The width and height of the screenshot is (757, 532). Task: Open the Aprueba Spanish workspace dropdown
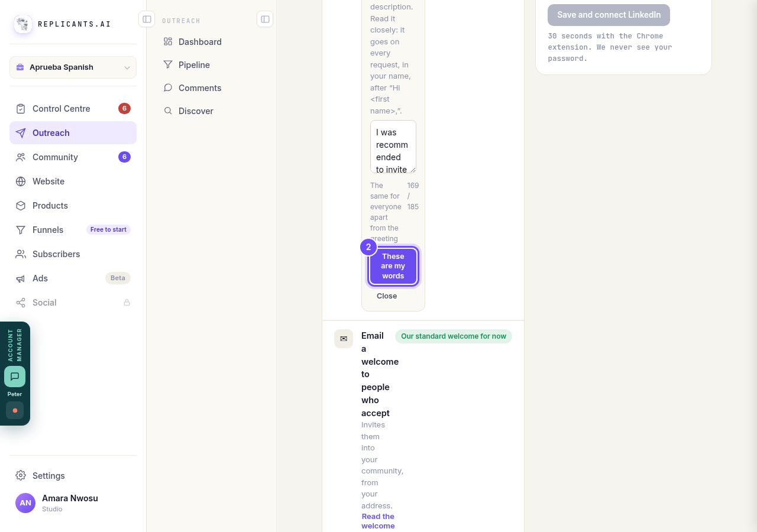73,67
